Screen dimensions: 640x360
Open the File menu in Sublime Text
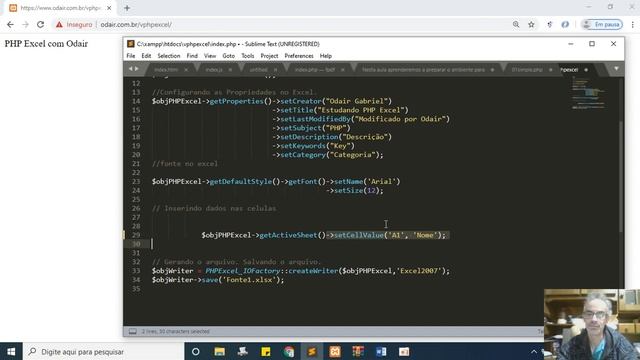point(131,56)
